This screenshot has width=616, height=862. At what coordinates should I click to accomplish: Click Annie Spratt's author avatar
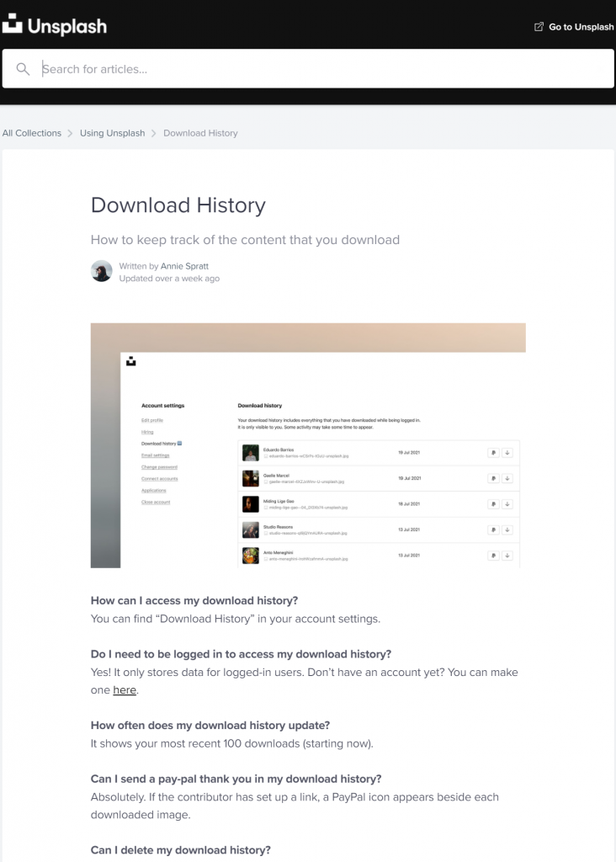pyautogui.click(x=102, y=271)
